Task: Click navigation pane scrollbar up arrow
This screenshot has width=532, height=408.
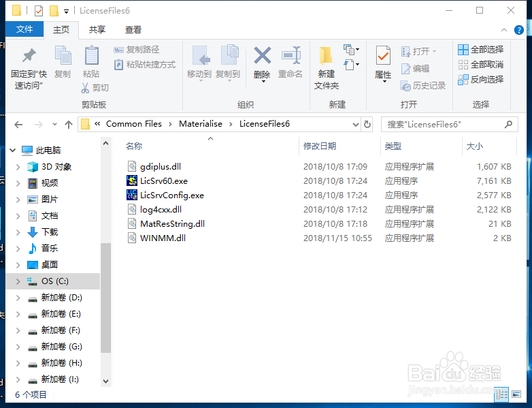Action: (x=106, y=143)
